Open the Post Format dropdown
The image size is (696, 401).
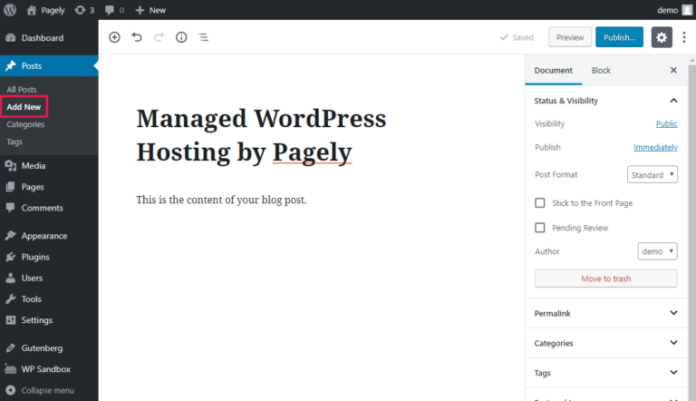click(x=652, y=175)
